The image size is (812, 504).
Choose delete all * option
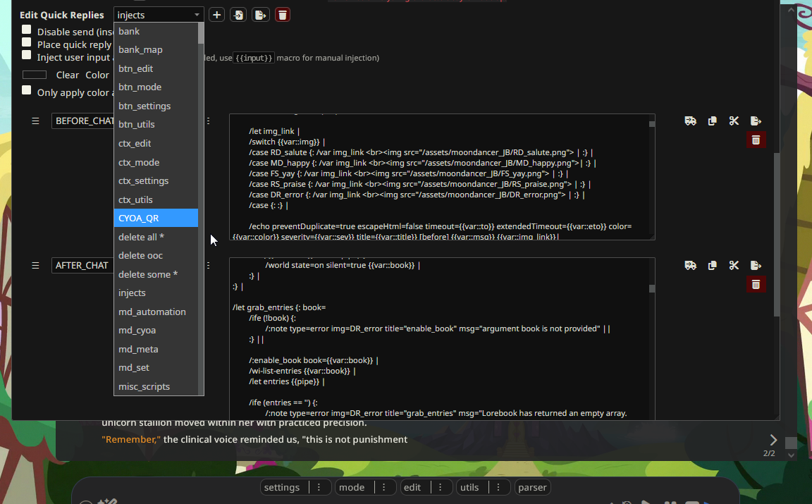pyautogui.click(x=156, y=237)
